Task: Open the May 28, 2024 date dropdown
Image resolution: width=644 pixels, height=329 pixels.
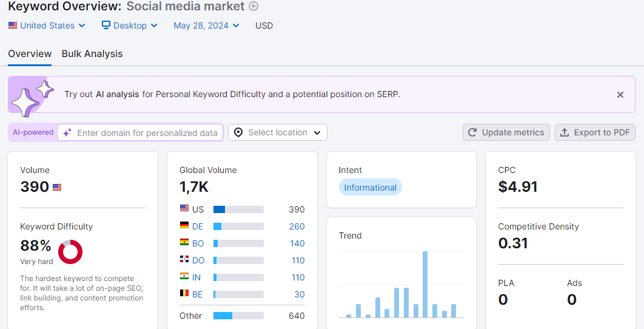Action: pyautogui.click(x=206, y=25)
